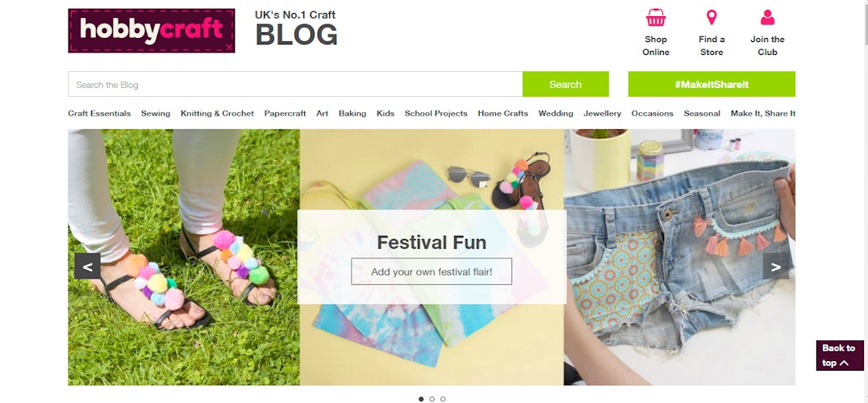Open the Craft Essentials menu
Viewport: 868px width, 403px height.
coord(99,113)
